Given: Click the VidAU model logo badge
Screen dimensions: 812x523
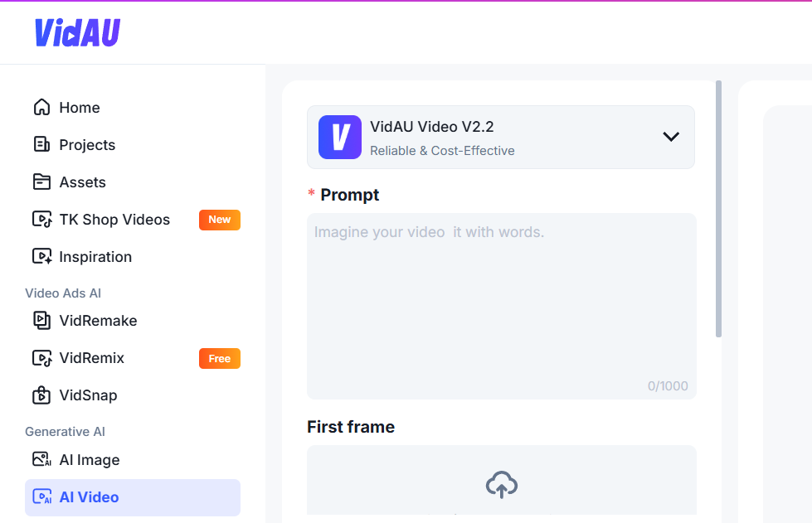Looking at the screenshot, I should [339, 137].
